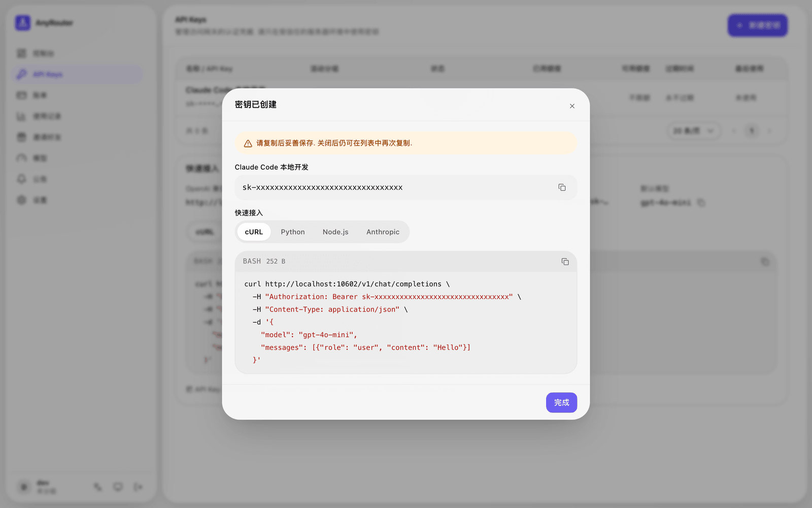Open the Anthropic tab
The height and width of the screenshot is (508, 812).
(383, 232)
